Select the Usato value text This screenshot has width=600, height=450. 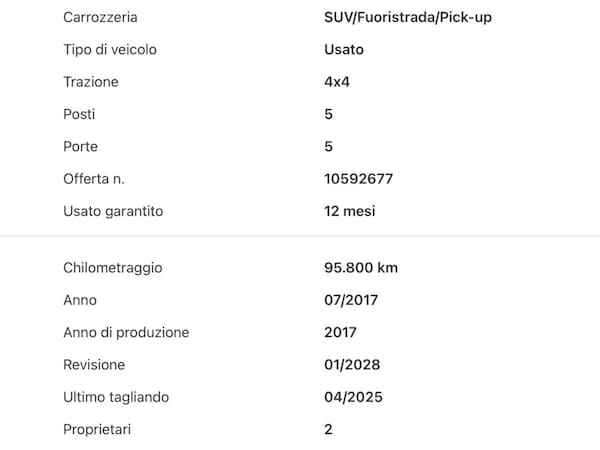344,49
